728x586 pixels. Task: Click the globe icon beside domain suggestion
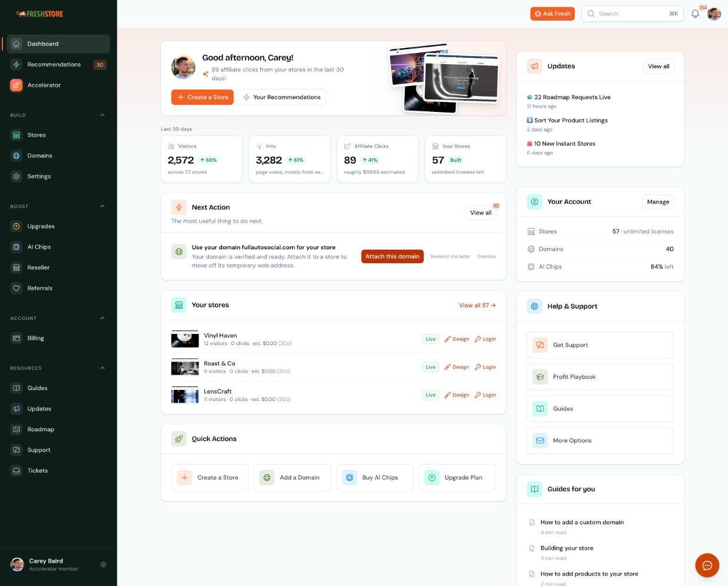(178, 251)
